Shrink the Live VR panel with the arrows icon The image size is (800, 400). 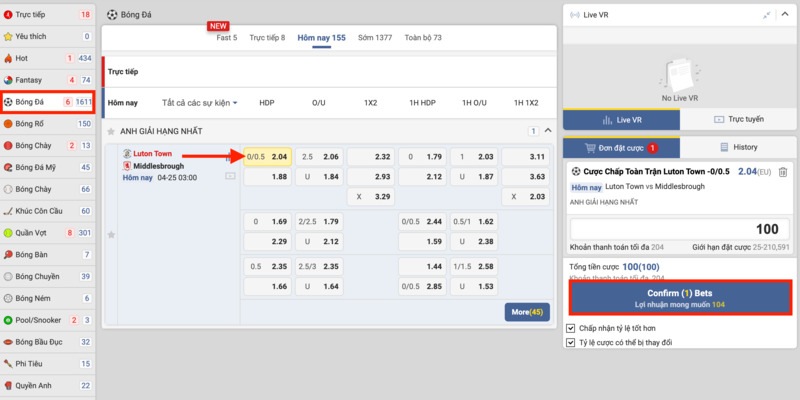[767, 16]
